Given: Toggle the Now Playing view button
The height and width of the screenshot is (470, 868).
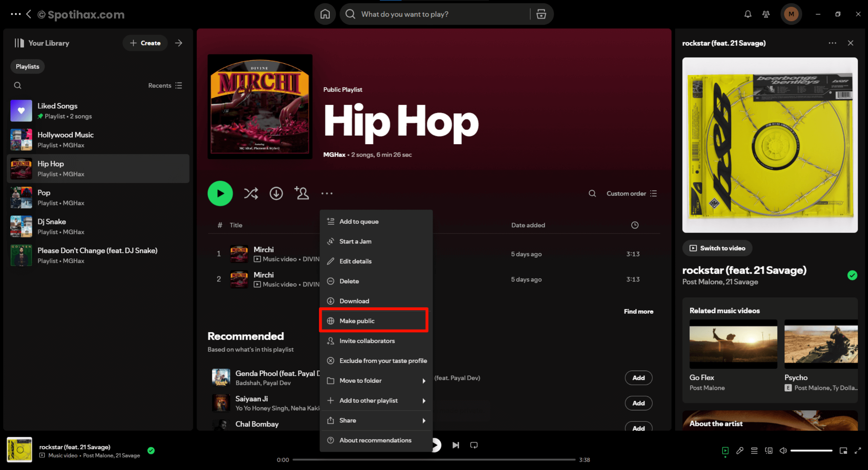Looking at the screenshot, I should coord(725,451).
